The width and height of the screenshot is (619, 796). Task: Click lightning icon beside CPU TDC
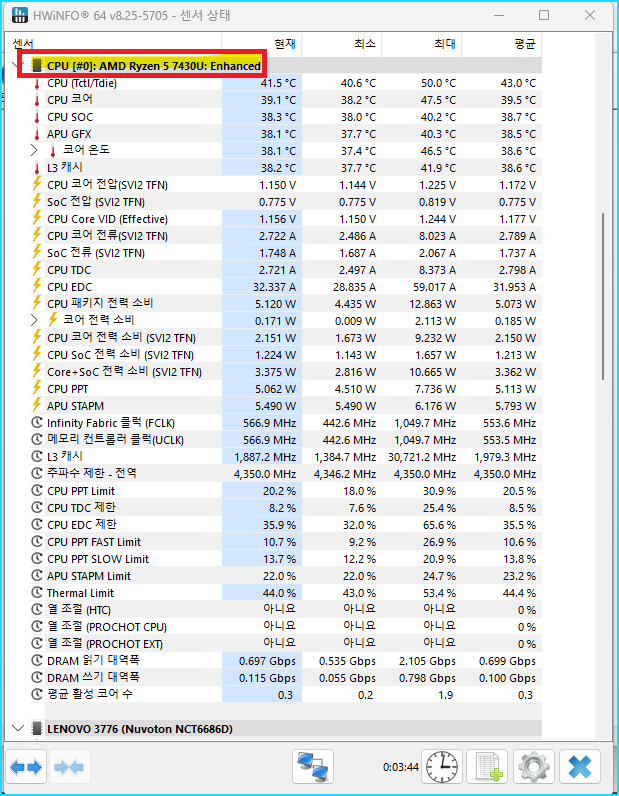tap(37, 270)
